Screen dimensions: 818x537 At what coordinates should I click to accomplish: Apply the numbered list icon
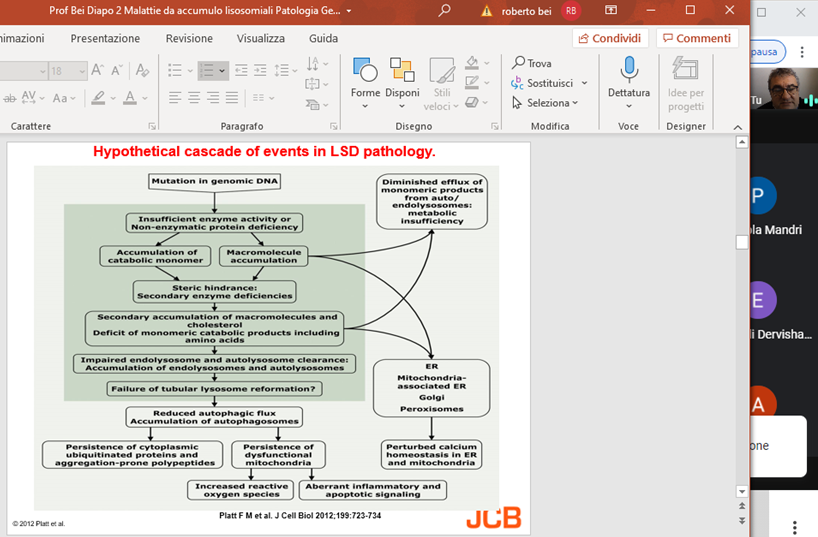pyautogui.click(x=208, y=70)
